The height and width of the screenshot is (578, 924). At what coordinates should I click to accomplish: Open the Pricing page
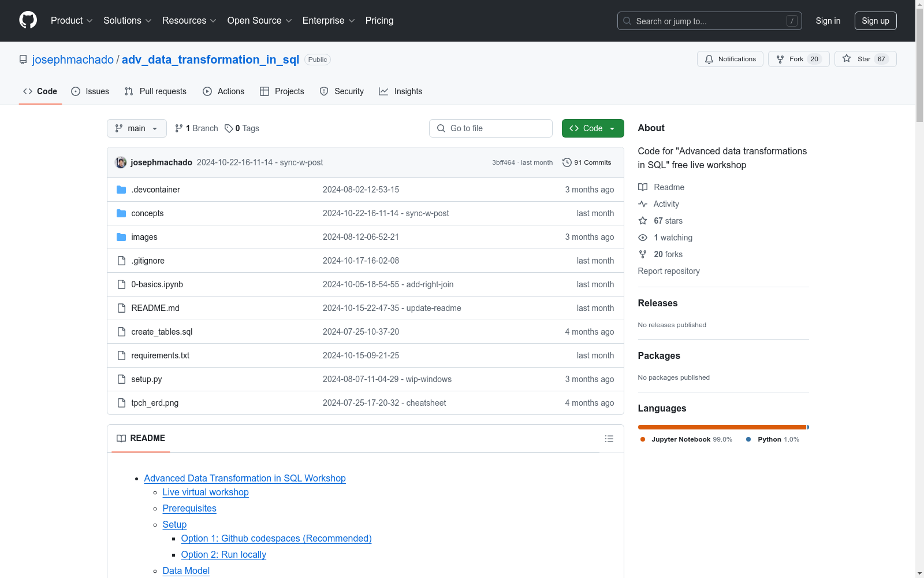(x=379, y=20)
